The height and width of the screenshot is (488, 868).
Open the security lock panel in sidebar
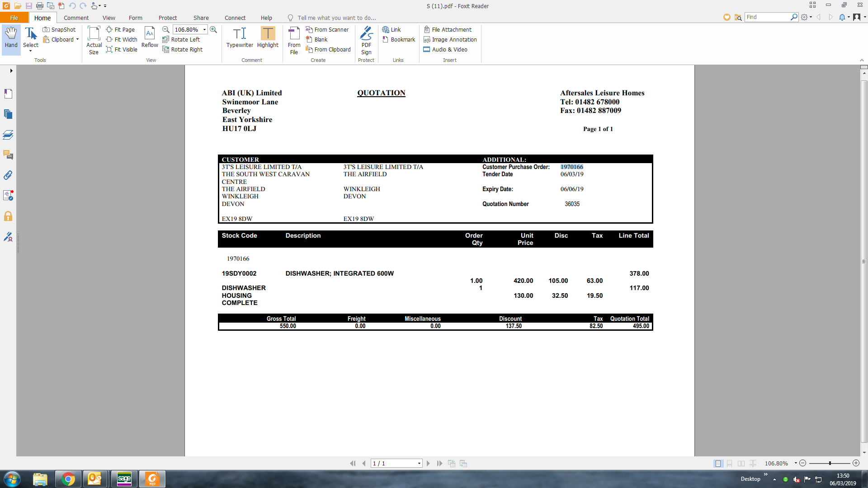pos(8,216)
